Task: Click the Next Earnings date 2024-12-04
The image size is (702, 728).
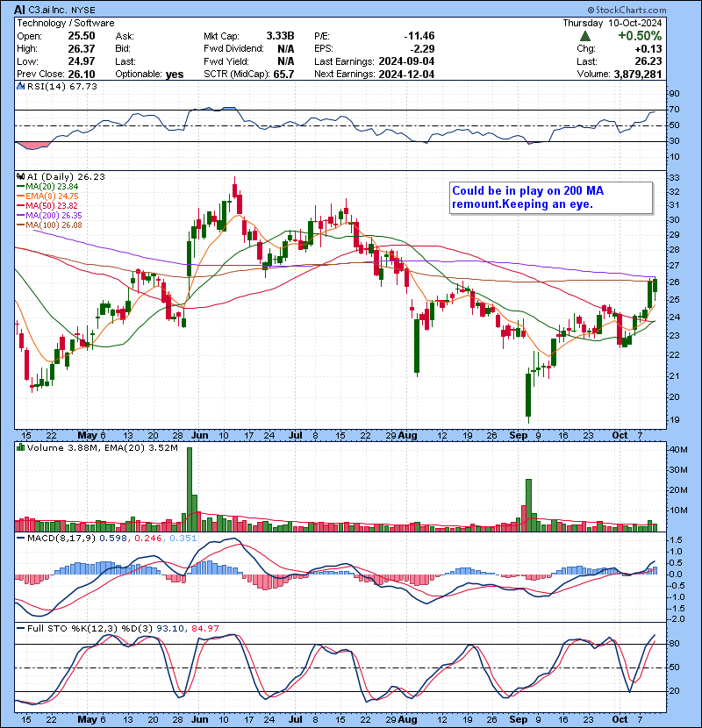Action: (406, 75)
